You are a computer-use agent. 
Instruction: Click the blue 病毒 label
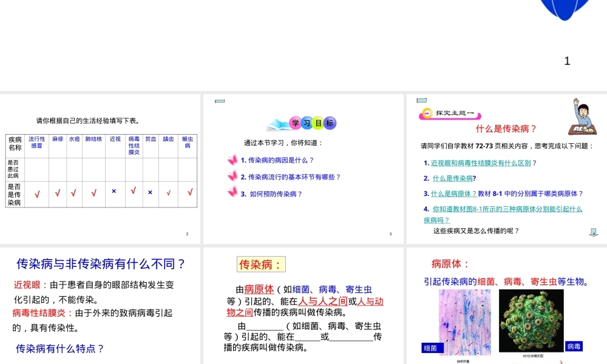coord(574,346)
